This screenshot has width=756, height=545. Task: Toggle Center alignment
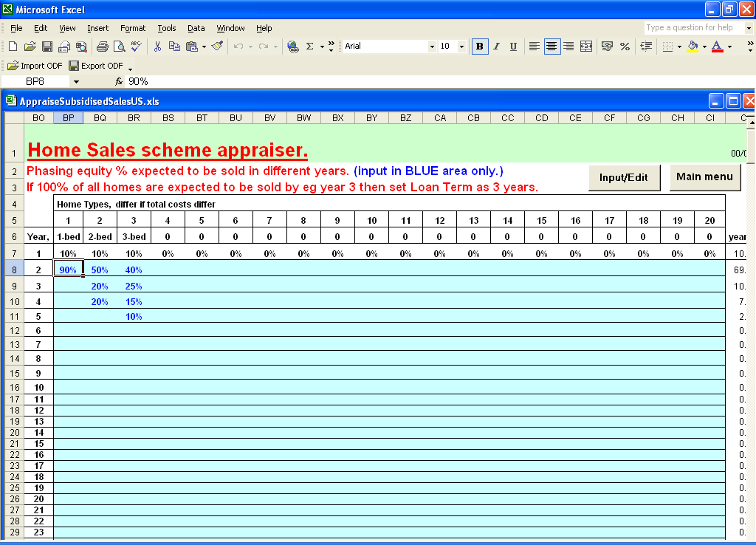(551, 47)
